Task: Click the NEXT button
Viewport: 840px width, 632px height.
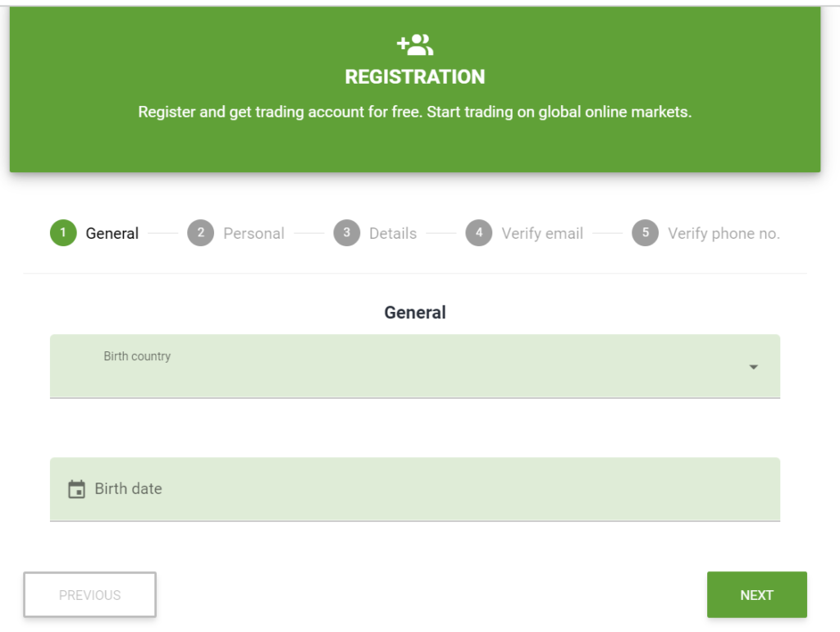Action: [x=757, y=594]
